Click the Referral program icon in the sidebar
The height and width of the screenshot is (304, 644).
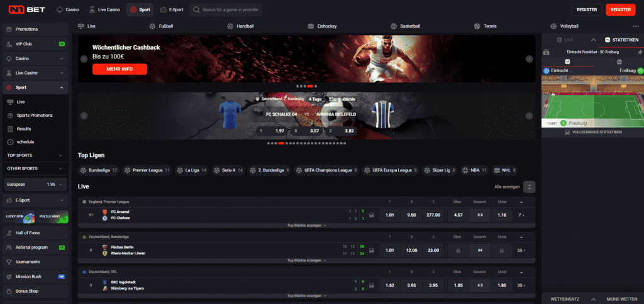coord(9,247)
